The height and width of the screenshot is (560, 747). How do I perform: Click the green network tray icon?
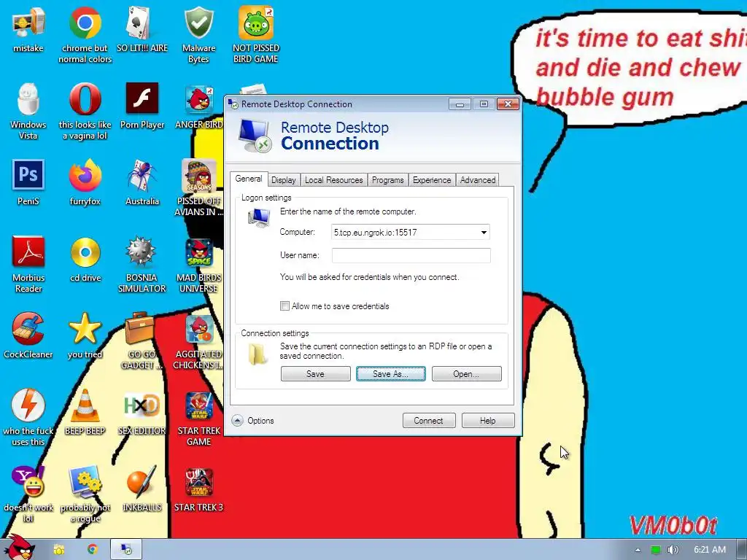(656, 550)
